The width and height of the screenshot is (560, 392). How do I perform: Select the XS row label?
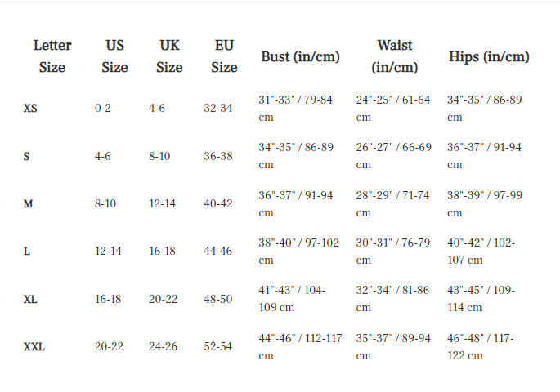click(30, 109)
